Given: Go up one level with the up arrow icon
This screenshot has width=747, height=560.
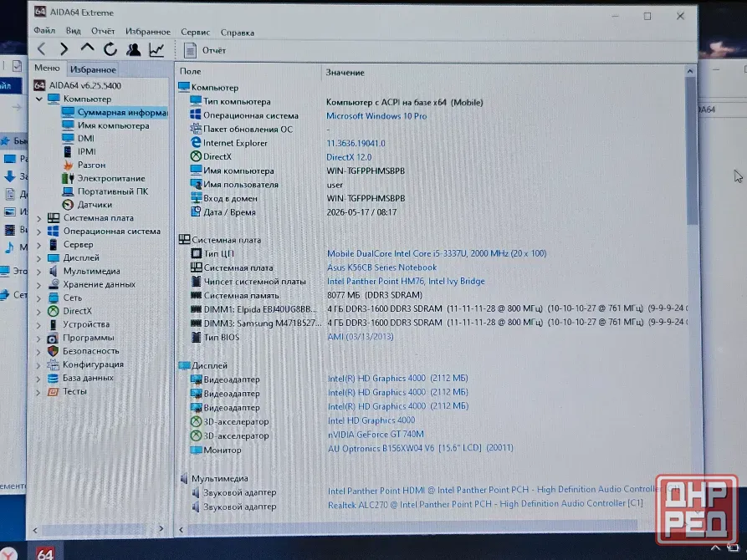Looking at the screenshot, I should point(87,48).
